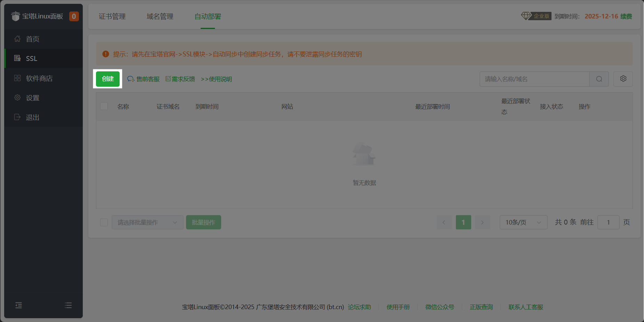Open the table settings gear beside search
Screen dimensions: 644x322
[623, 79]
